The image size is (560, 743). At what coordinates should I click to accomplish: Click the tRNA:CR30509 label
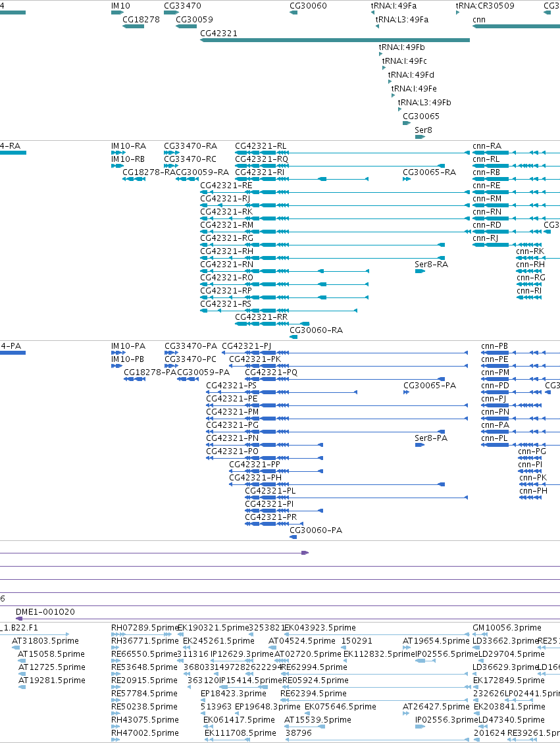(x=485, y=6)
